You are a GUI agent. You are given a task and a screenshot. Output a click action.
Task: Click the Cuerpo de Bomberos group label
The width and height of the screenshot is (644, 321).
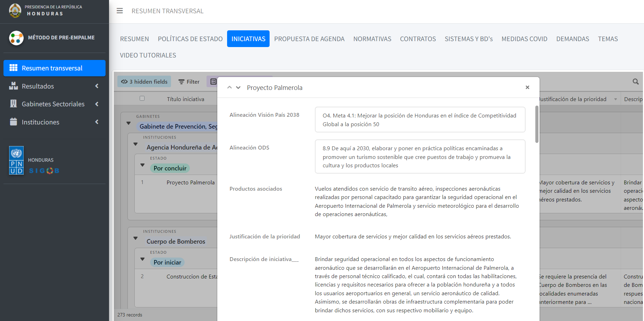(x=176, y=241)
